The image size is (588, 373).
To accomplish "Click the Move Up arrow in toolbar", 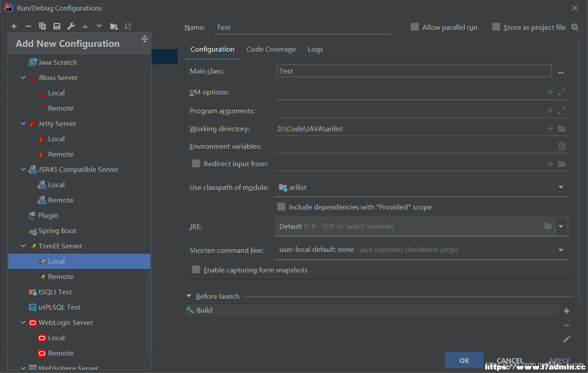I will (x=85, y=27).
